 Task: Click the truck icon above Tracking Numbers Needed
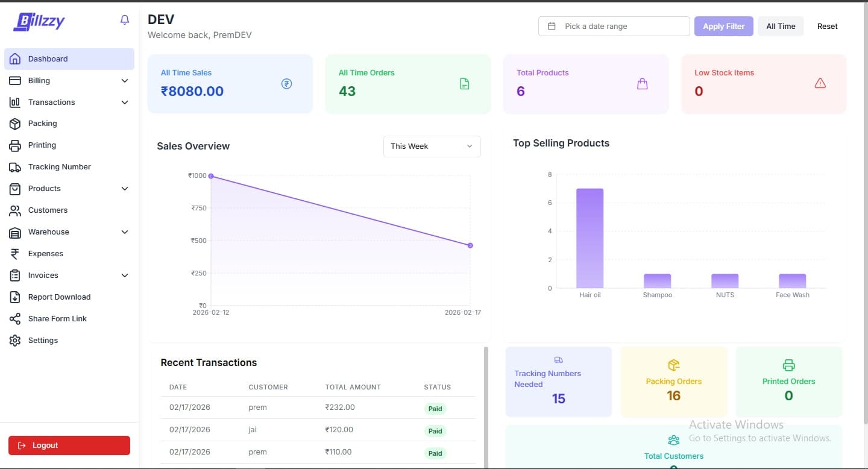[558, 360]
